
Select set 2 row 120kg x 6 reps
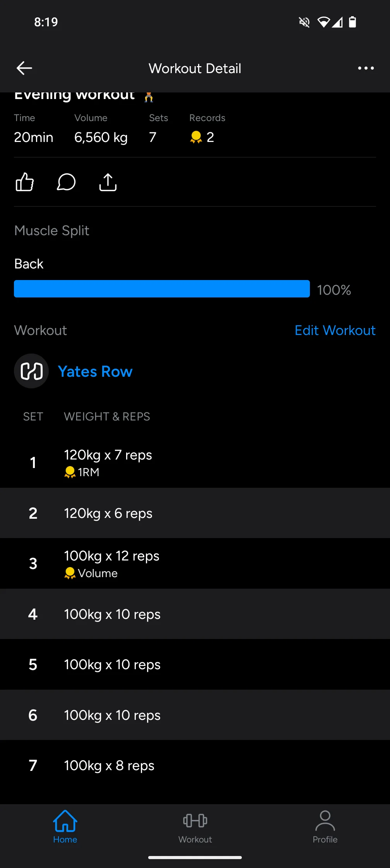[195, 513]
